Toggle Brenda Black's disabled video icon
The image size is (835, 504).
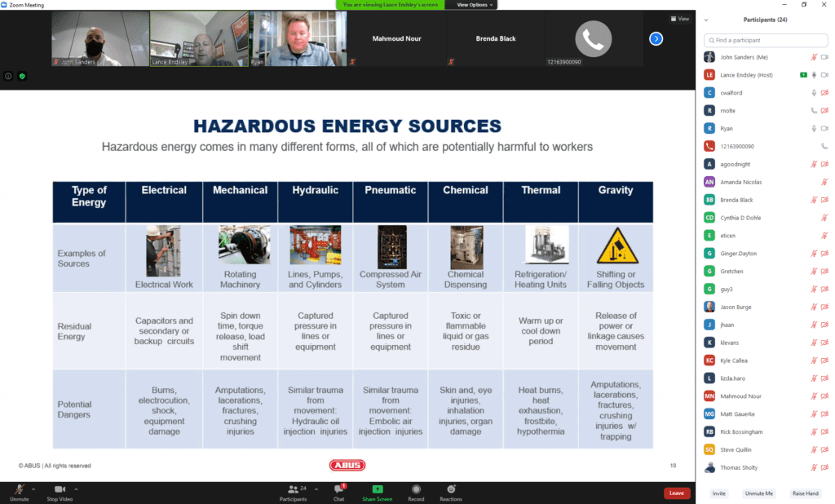[x=824, y=200]
